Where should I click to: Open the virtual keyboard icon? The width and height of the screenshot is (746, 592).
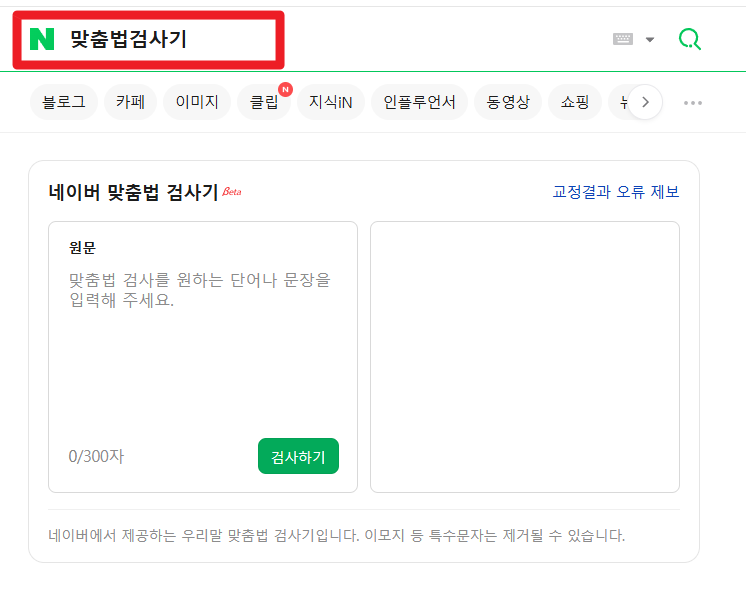623,39
